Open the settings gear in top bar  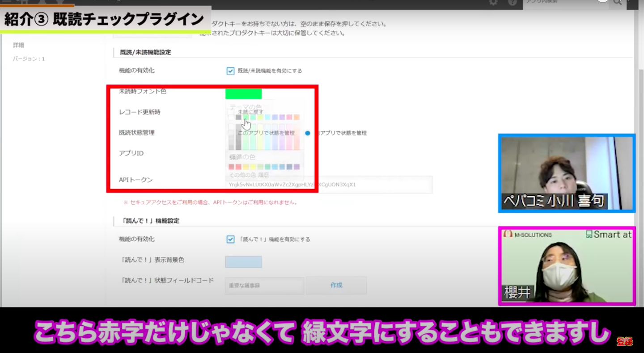pyautogui.click(x=493, y=3)
